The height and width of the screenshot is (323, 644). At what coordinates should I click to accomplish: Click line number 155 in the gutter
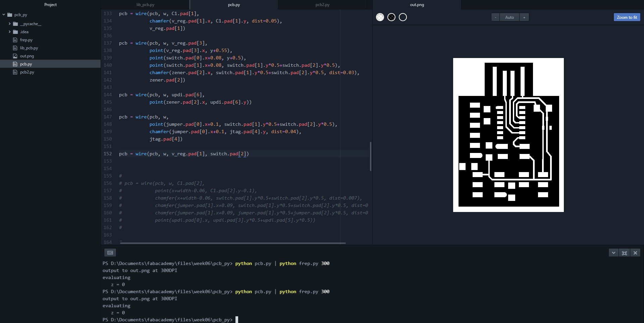[108, 176]
